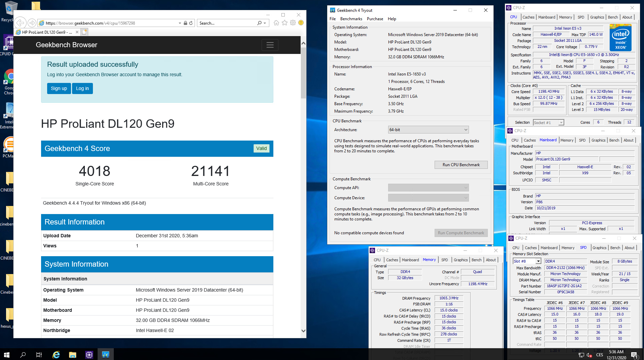The height and width of the screenshot is (360, 644).
Task: Open File Explorer from the taskbar
Action: coord(72,354)
